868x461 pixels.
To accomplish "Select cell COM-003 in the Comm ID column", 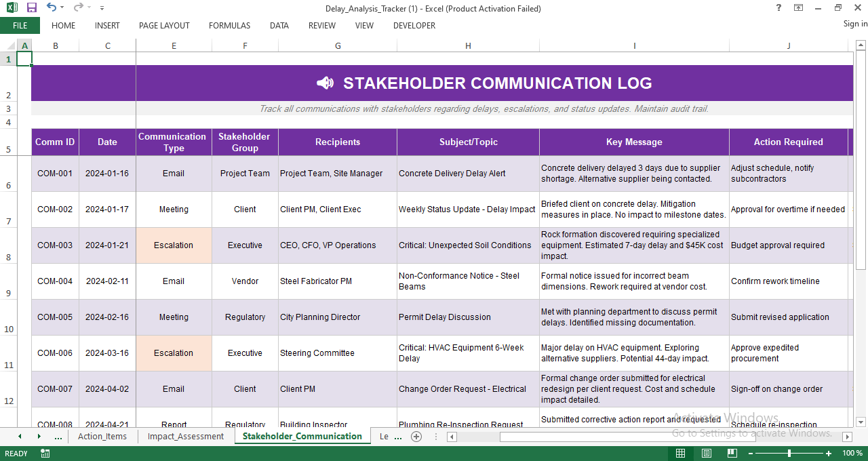I will [55, 245].
